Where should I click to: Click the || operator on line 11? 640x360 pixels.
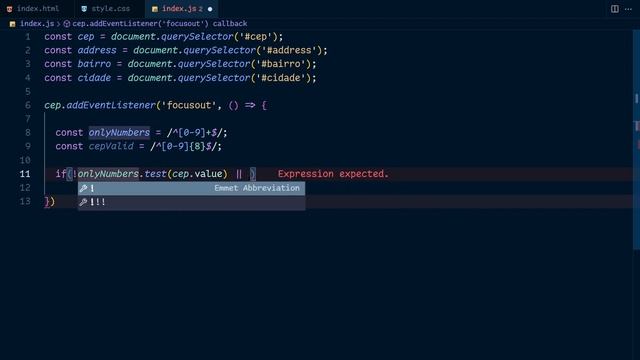pos(239,174)
